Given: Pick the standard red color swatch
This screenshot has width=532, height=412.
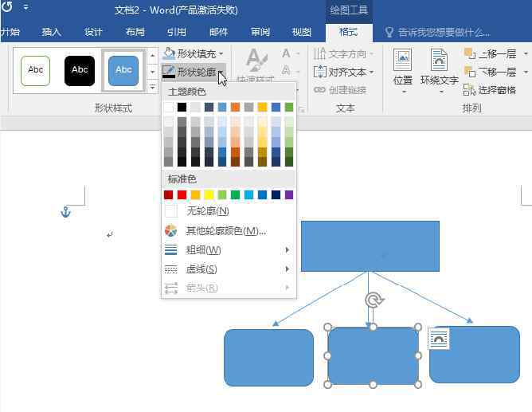Looking at the screenshot, I should [182, 194].
